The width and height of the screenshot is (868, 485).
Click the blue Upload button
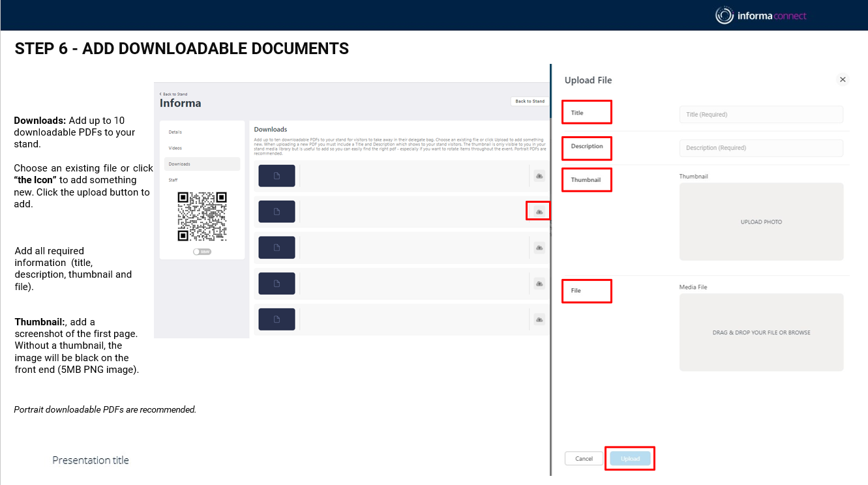pos(630,459)
